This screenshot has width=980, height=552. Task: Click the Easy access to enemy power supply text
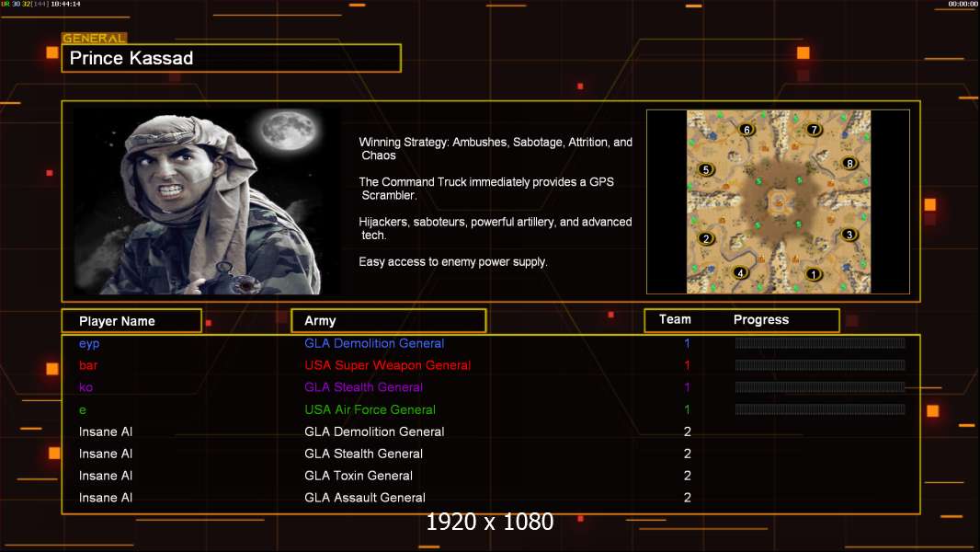click(453, 262)
